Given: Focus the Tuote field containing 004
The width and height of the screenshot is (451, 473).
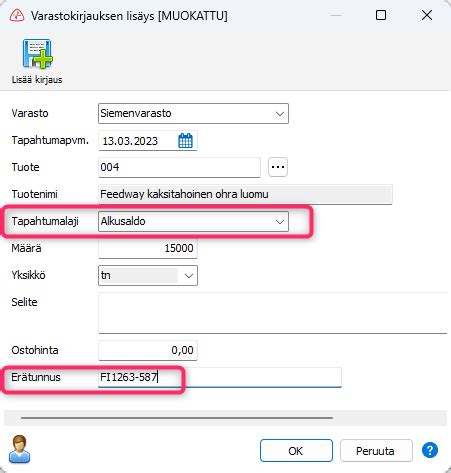Looking at the screenshot, I should [x=179, y=167].
